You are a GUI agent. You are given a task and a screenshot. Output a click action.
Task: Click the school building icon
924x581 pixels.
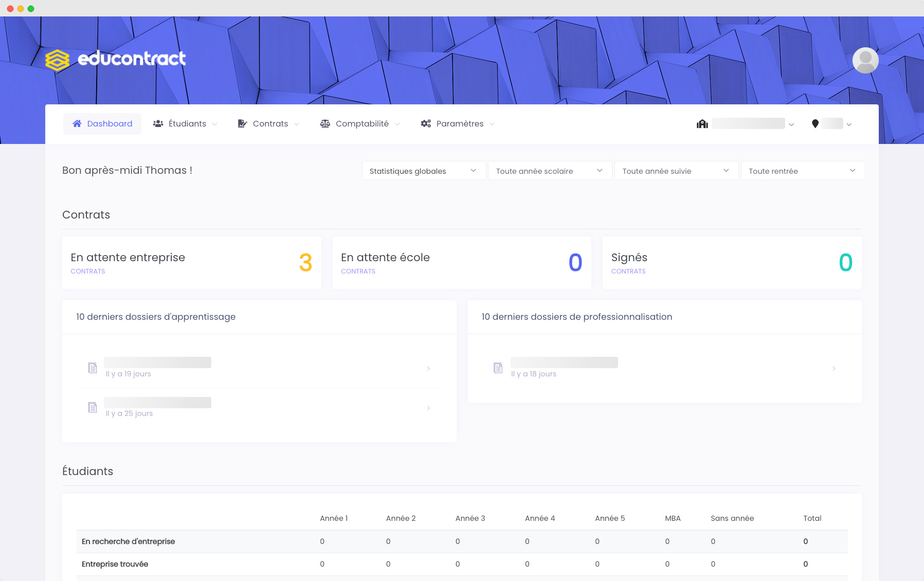(702, 124)
